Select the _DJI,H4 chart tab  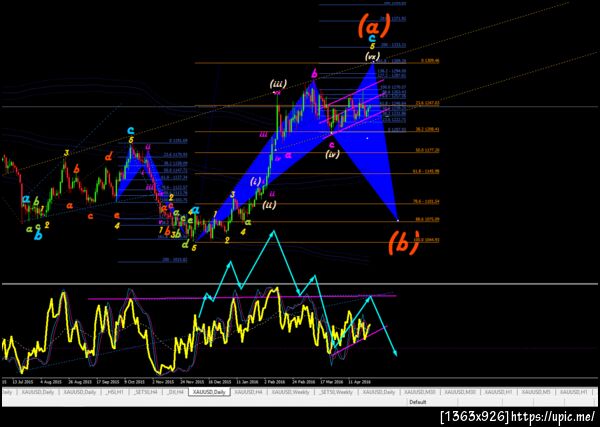click(176, 392)
